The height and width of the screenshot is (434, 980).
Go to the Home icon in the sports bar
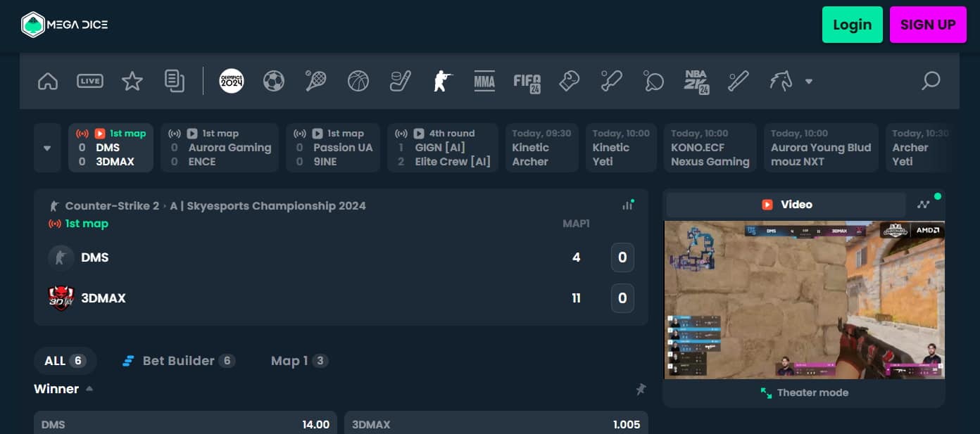pos(48,82)
